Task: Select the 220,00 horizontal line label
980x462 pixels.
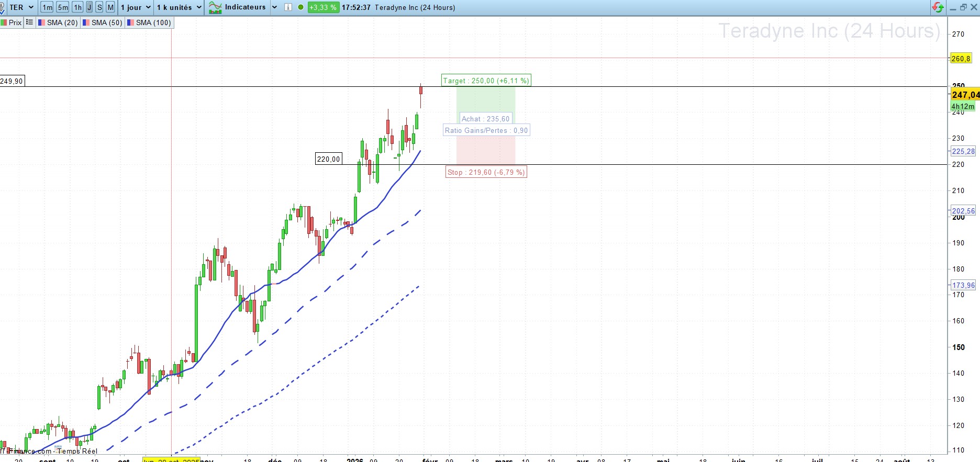Action: [328, 159]
